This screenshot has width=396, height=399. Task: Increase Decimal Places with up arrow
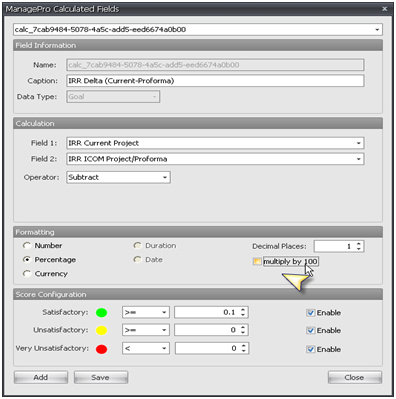pyautogui.click(x=359, y=244)
